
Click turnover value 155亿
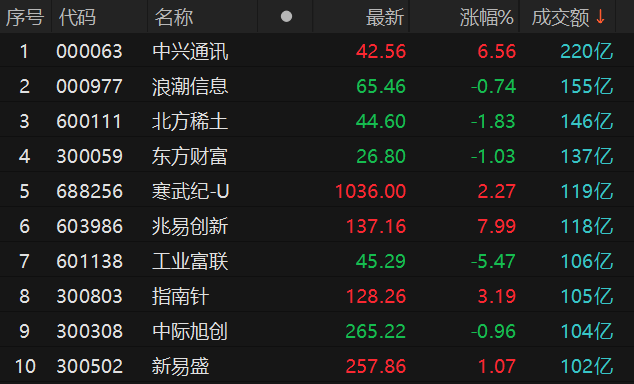pyautogui.click(x=587, y=87)
